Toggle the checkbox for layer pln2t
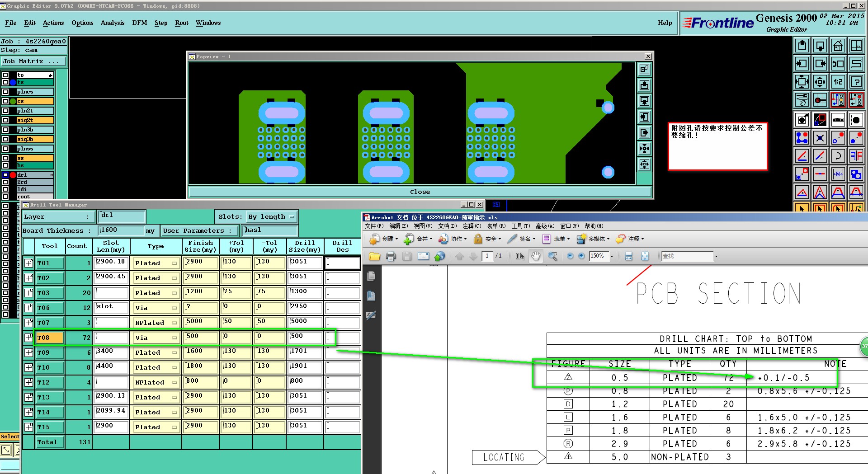This screenshot has height=474, width=868. pos(5,111)
